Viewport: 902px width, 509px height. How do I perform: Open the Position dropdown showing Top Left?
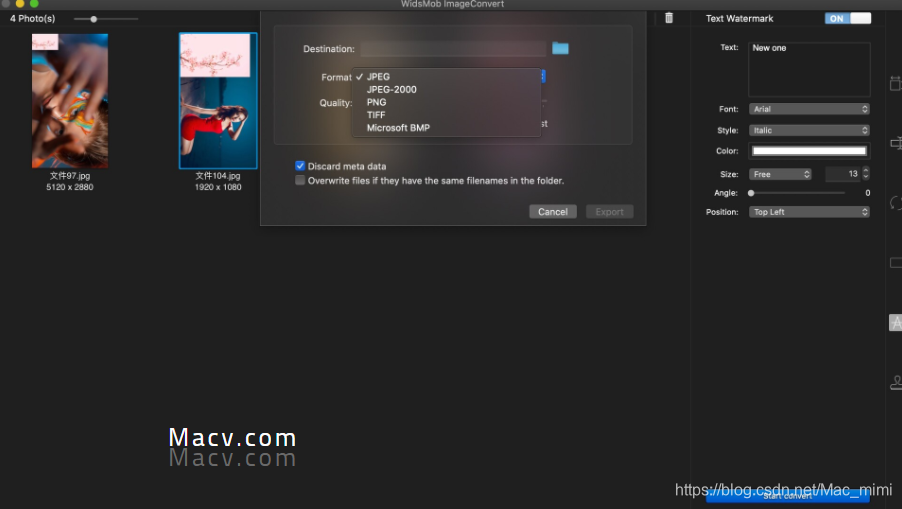(809, 212)
